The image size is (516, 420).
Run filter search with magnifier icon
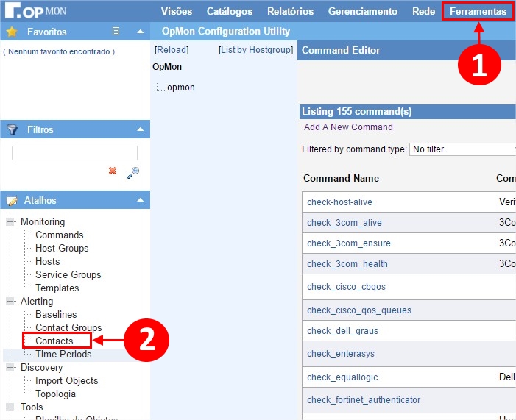coord(132,172)
